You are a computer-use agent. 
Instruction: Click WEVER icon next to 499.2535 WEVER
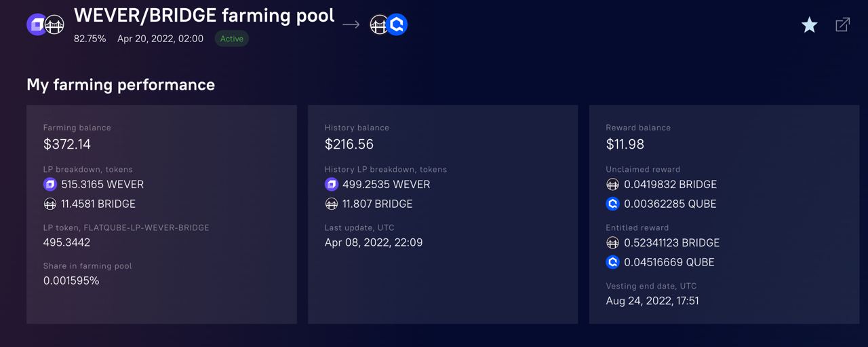(332, 184)
